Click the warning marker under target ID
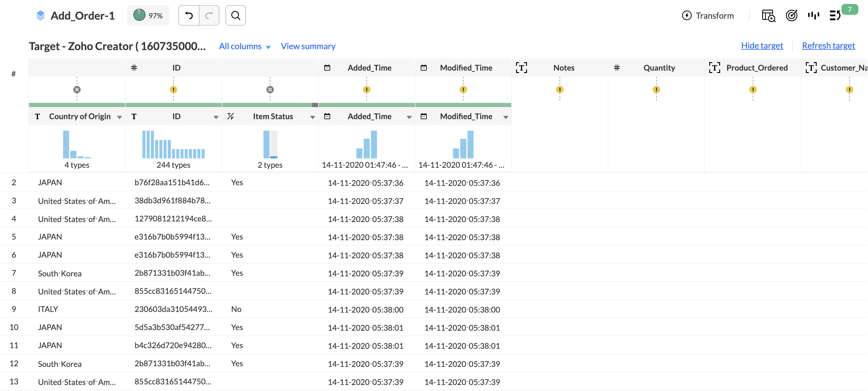The image size is (868, 391). [174, 90]
